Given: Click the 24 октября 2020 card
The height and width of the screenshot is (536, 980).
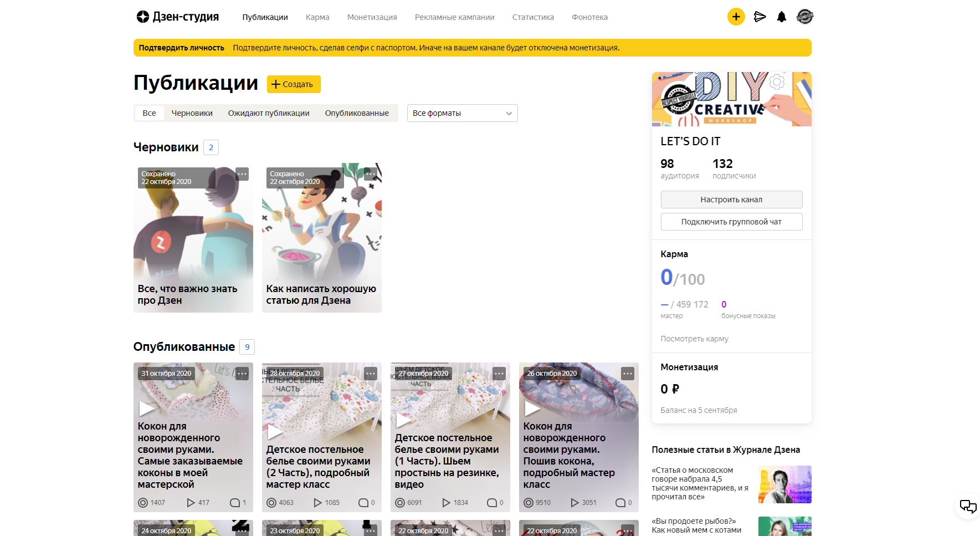Looking at the screenshot, I should pos(193,528).
